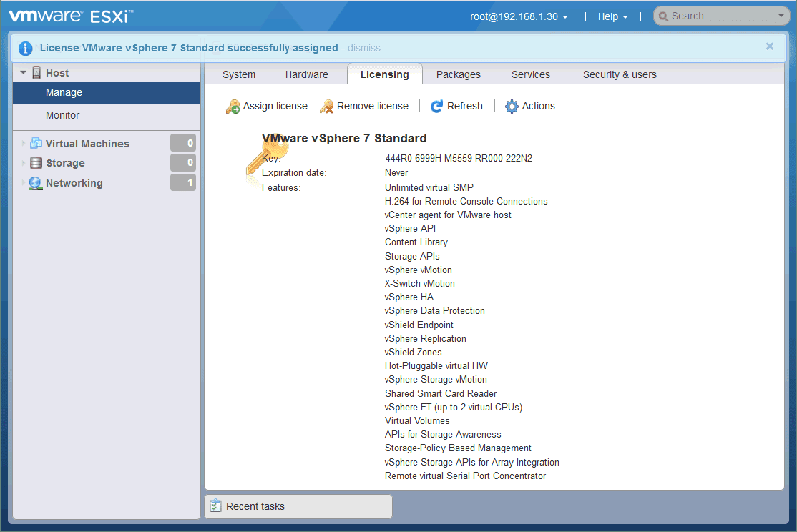This screenshot has width=797, height=532.
Task: Dismiss the license assignment notification
Action: click(x=363, y=48)
